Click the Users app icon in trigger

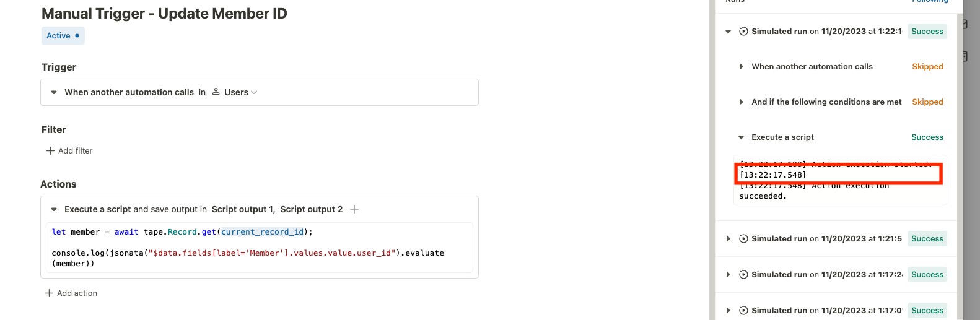(216, 92)
